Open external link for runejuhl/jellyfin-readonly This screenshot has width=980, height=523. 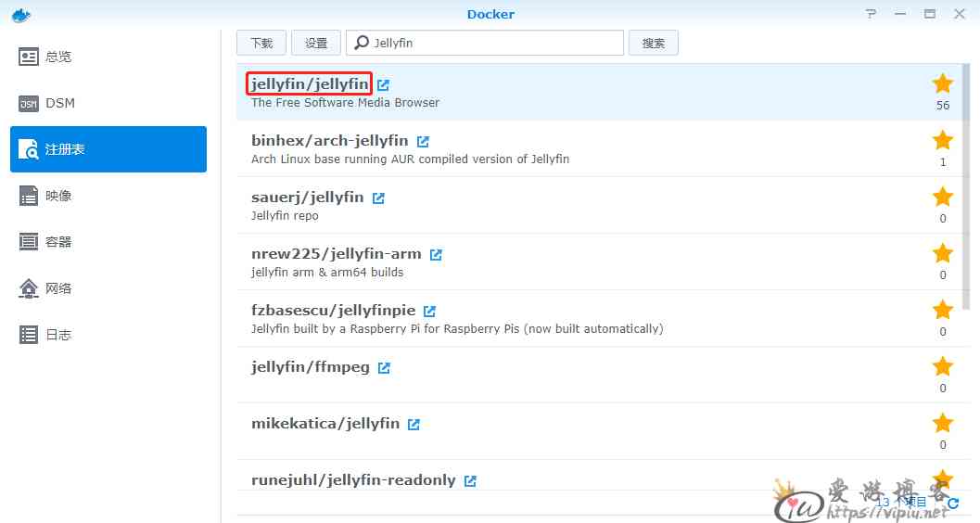pyautogui.click(x=471, y=481)
